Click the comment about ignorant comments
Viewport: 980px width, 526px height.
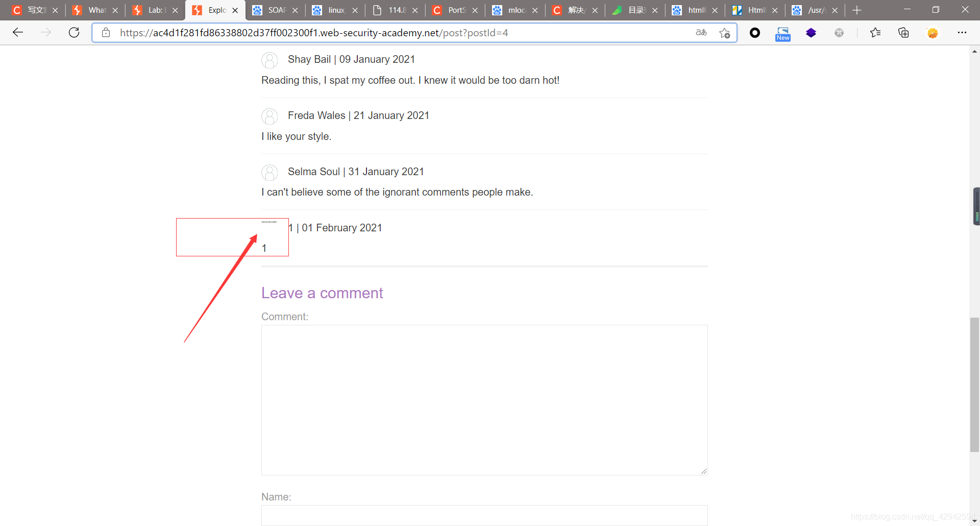[x=397, y=192]
